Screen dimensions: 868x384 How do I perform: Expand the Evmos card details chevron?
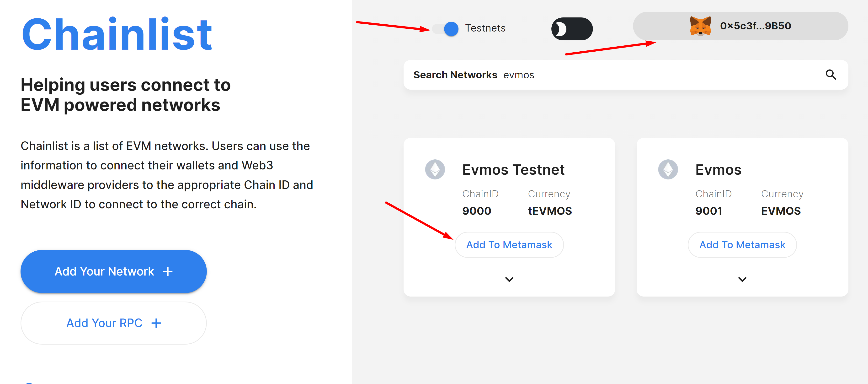pos(742,279)
